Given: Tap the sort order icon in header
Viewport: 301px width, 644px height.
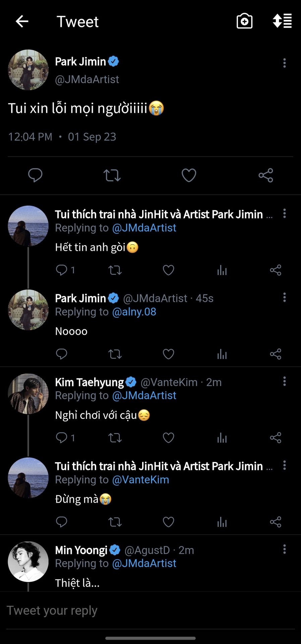Looking at the screenshot, I should click(282, 21).
